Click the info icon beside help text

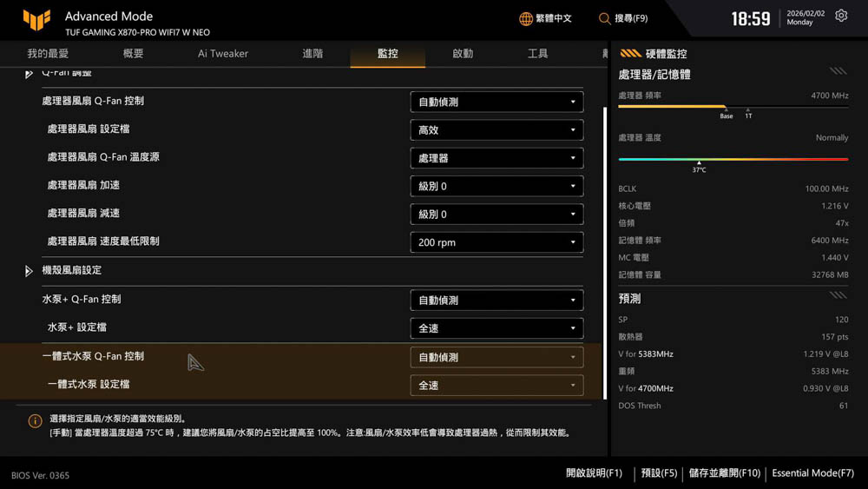click(x=35, y=421)
